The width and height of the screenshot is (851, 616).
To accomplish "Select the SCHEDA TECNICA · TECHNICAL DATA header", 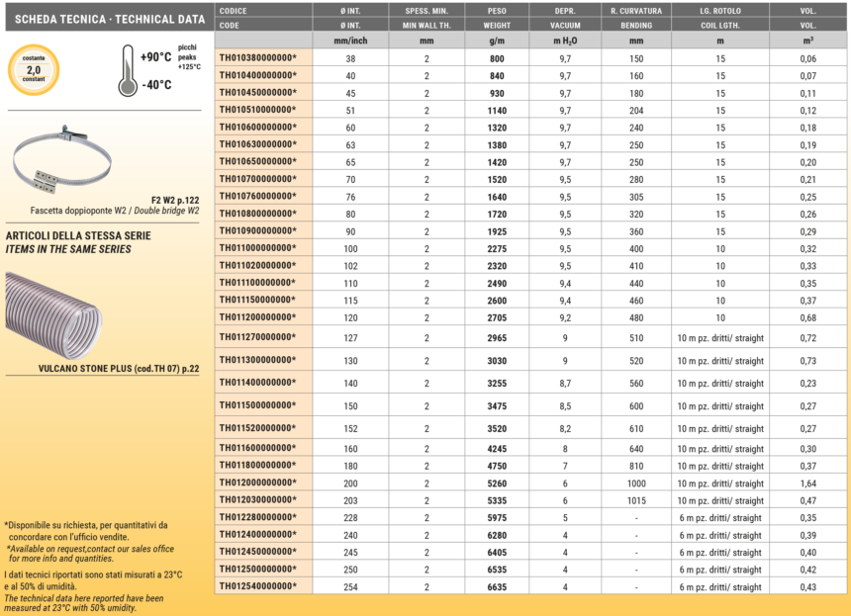I will point(106,18).
